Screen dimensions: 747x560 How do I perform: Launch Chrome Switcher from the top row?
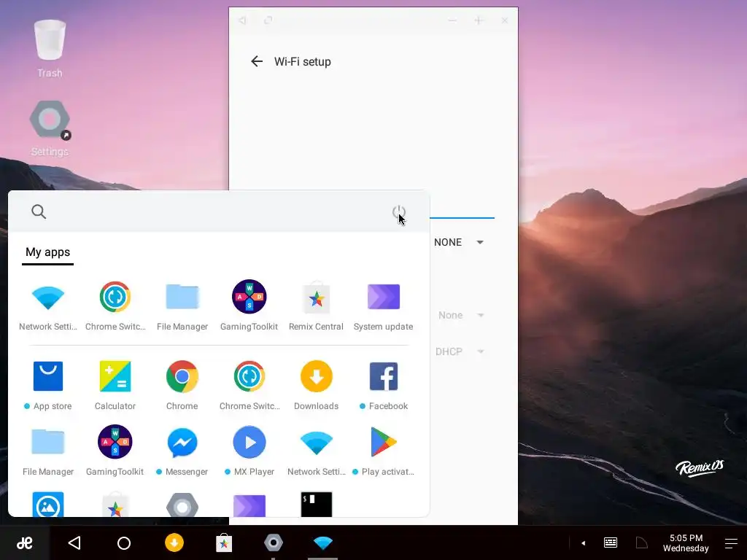point(115,306)
